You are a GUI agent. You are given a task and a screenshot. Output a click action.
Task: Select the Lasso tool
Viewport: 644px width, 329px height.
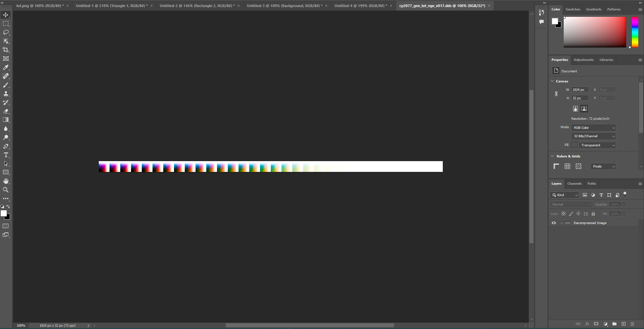6,33
